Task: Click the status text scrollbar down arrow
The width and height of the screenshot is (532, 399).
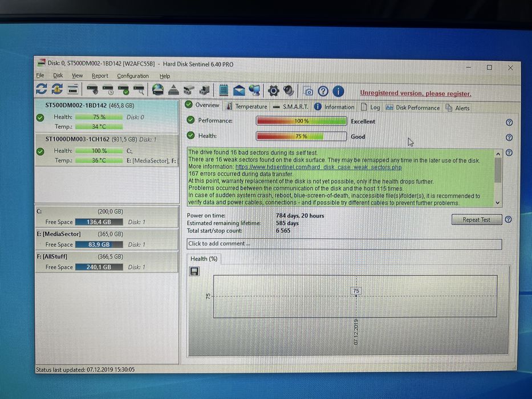Action: (498, 202)
